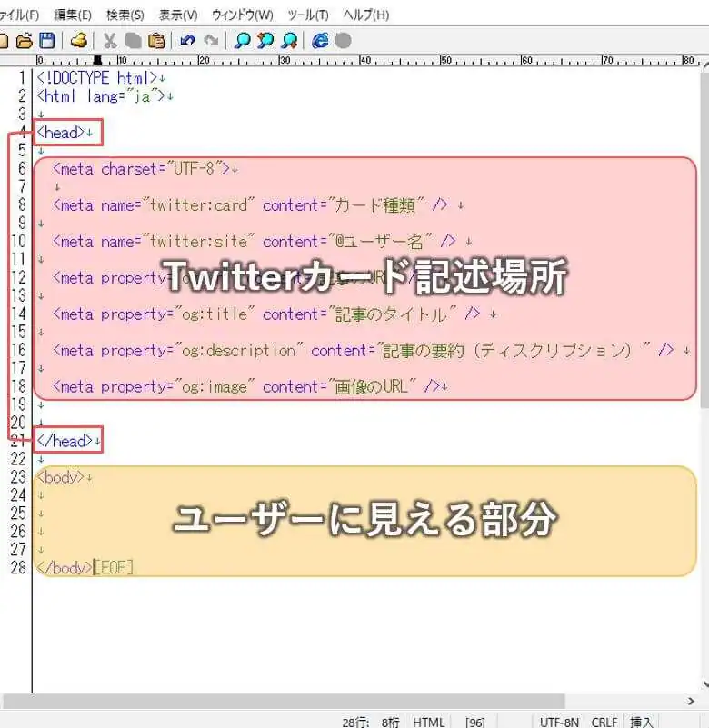Click the vertical scrollbar thumb
The image size is (709, 728).
coord(705,239)
